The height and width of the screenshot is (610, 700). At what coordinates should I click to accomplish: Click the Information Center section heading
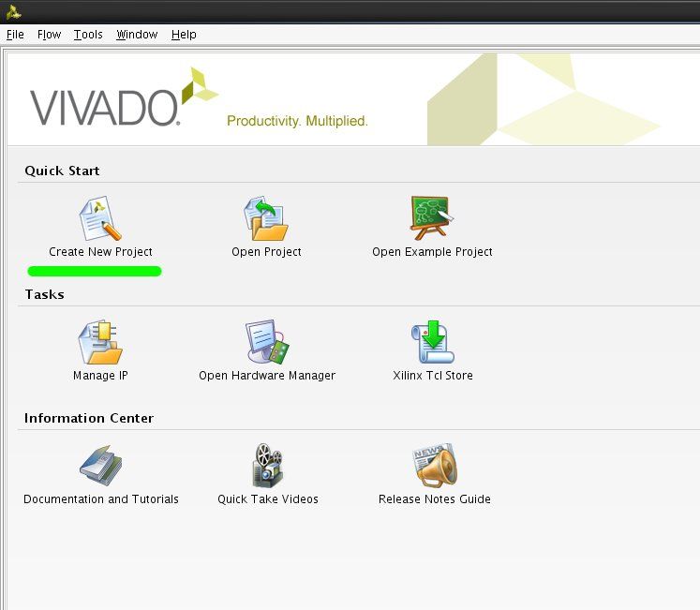pos(89,418)
